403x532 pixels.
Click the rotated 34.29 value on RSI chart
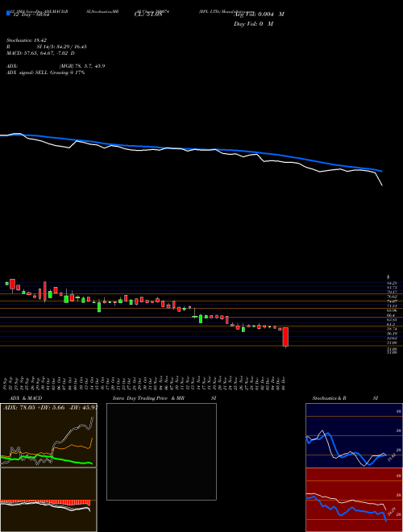[x=391, y=511]
